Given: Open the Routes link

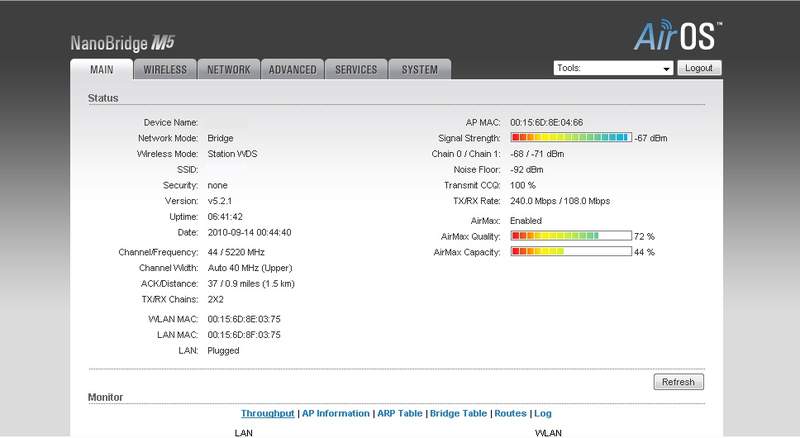Looking at the screenshot, I should 510,413.
